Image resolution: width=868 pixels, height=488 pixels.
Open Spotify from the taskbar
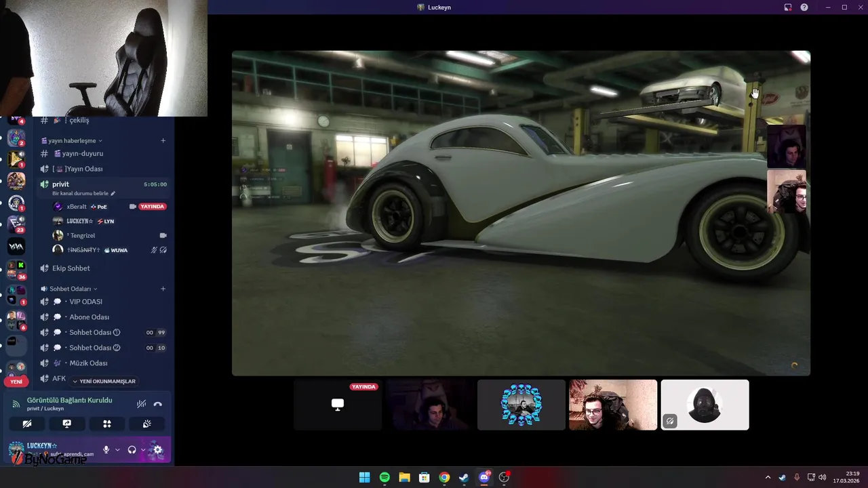pos(384,477)
